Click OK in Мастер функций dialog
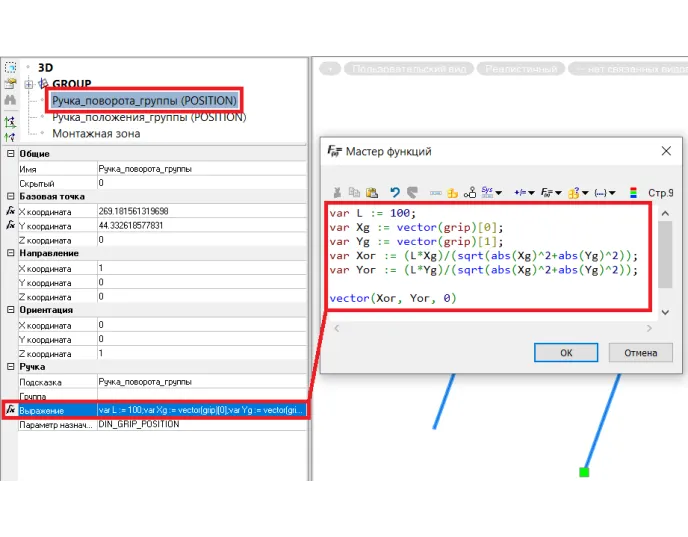The image size is (688, 537). [566, 353]
